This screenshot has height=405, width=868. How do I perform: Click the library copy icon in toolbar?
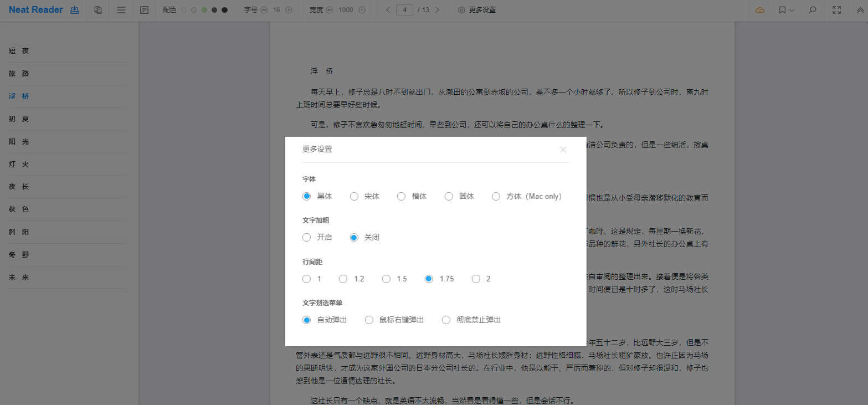(98, 10)
